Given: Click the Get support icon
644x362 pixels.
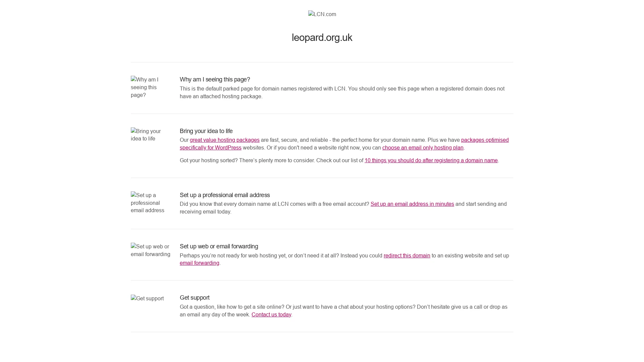Looking at the screenshot, I should (x=147, y=298).
